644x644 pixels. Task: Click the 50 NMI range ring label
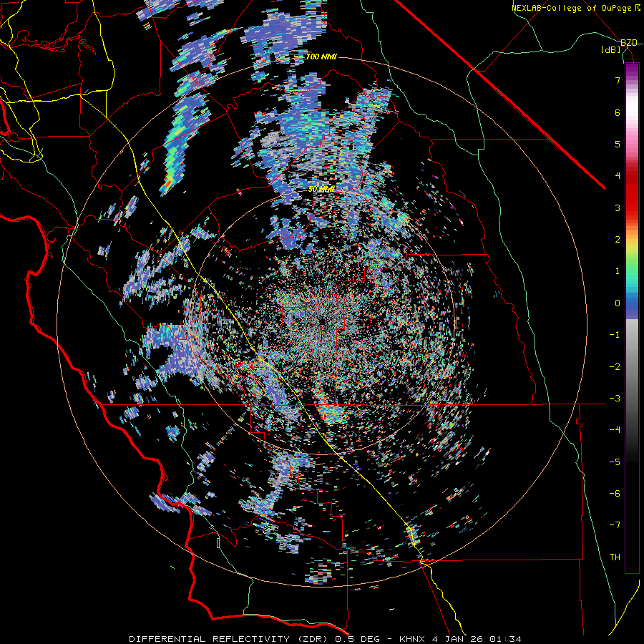point(321,190)
